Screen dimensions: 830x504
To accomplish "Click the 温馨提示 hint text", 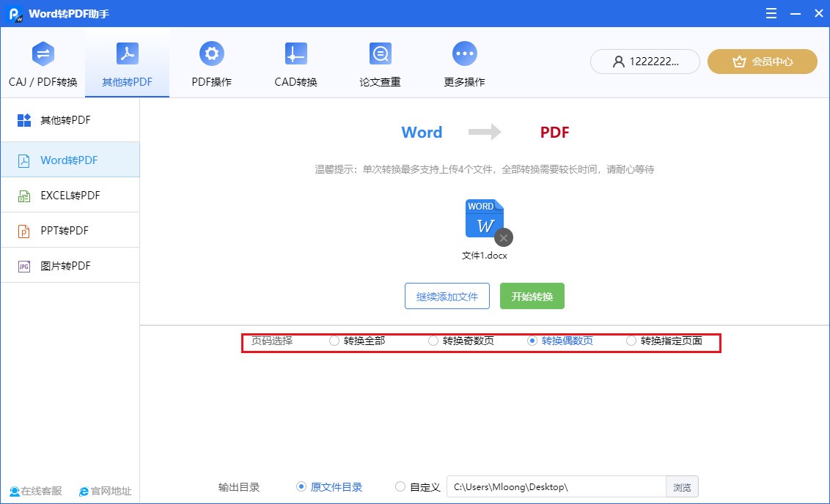I will click(x=485, y=169).
